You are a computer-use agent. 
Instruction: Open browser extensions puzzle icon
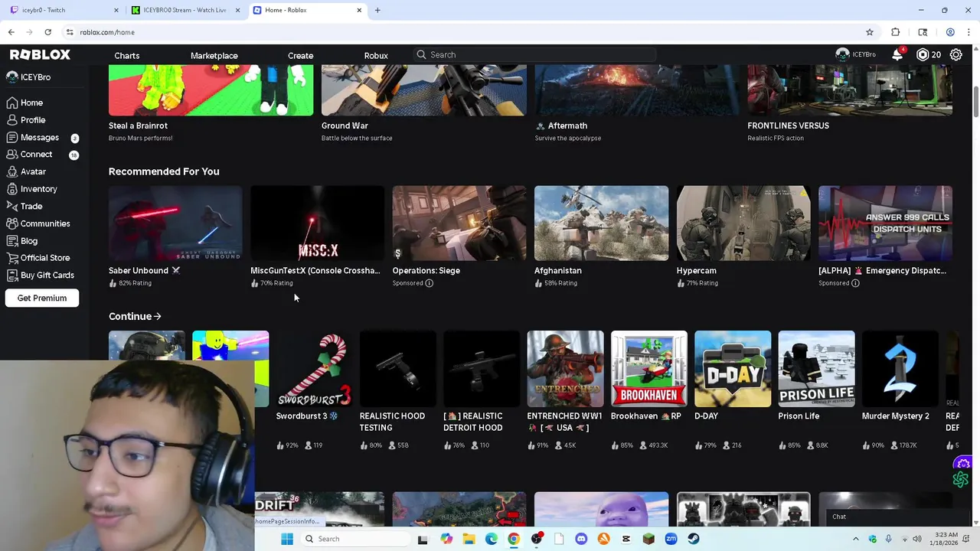click(896, 32)
